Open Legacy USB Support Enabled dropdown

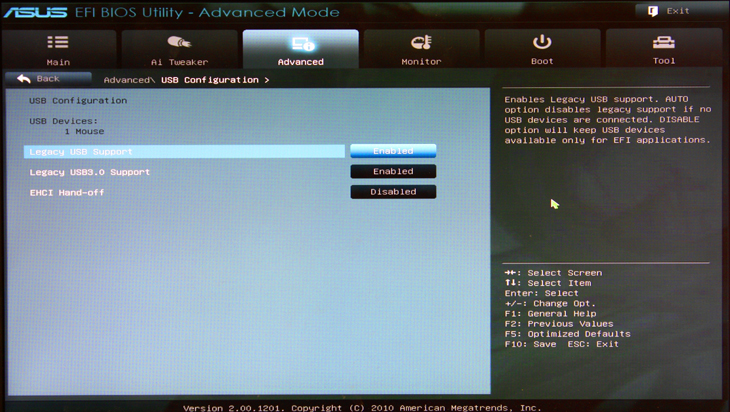pos(393,151)
